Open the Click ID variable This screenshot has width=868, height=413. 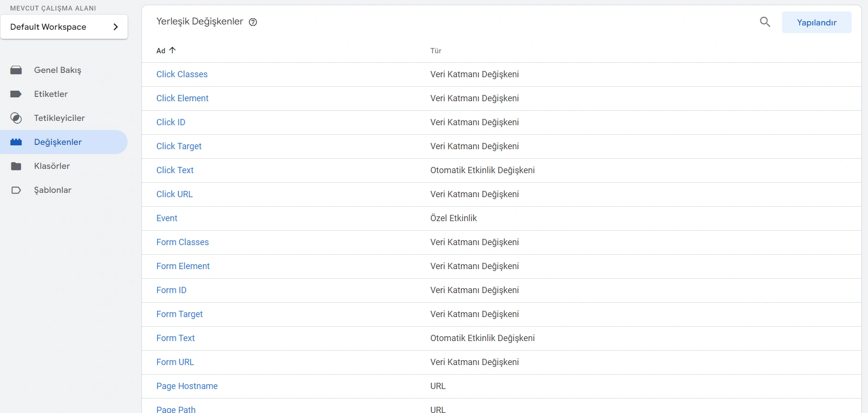pos(171,122)
